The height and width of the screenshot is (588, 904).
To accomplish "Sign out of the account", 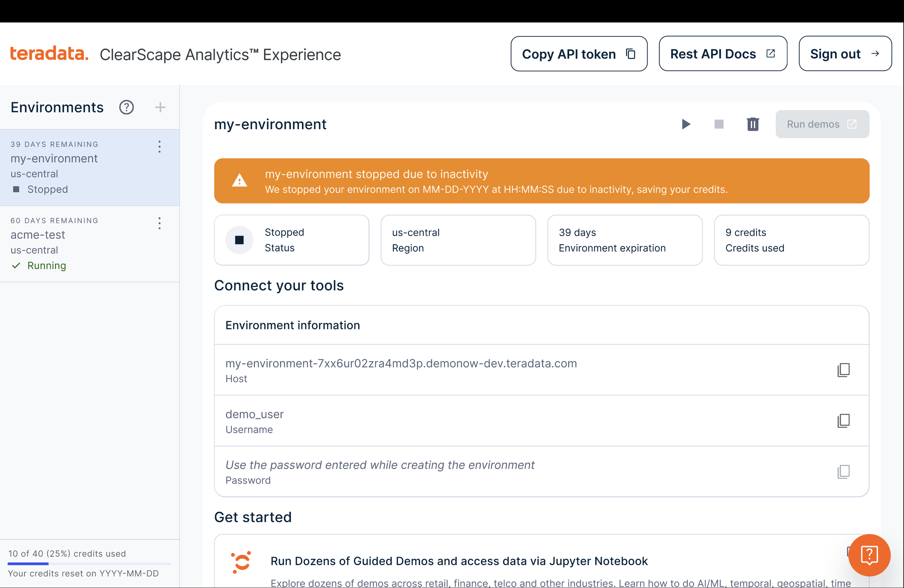I will click(845, 54).
